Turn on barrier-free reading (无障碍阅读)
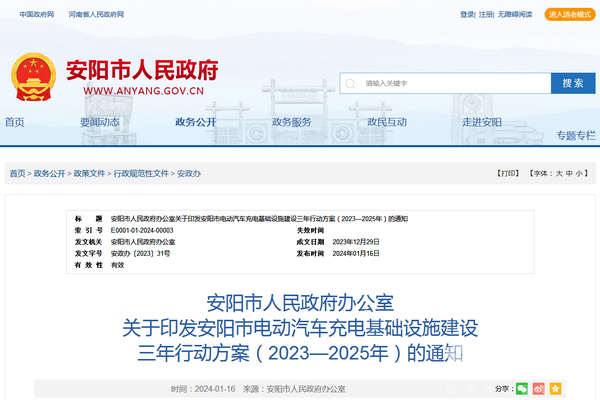The image size is (600, 400). pyautogui.click(x=517, y=14)
